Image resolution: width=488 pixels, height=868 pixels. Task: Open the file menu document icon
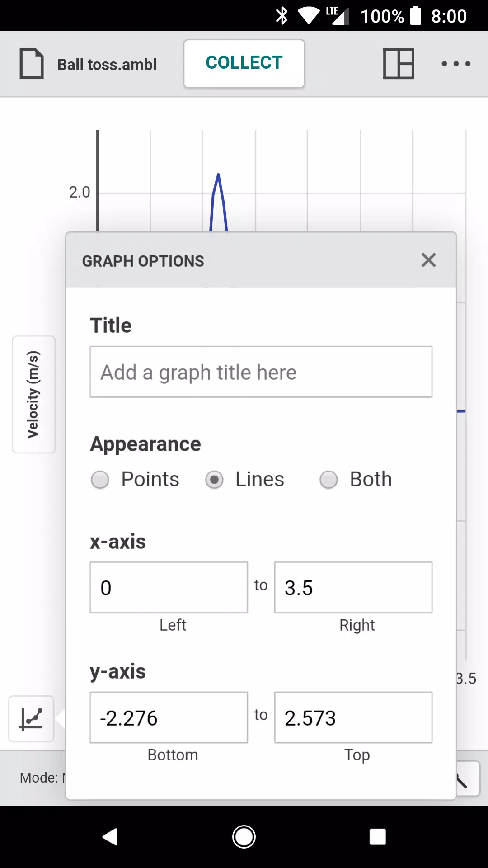pyautogui.click(x=32, y=64)
